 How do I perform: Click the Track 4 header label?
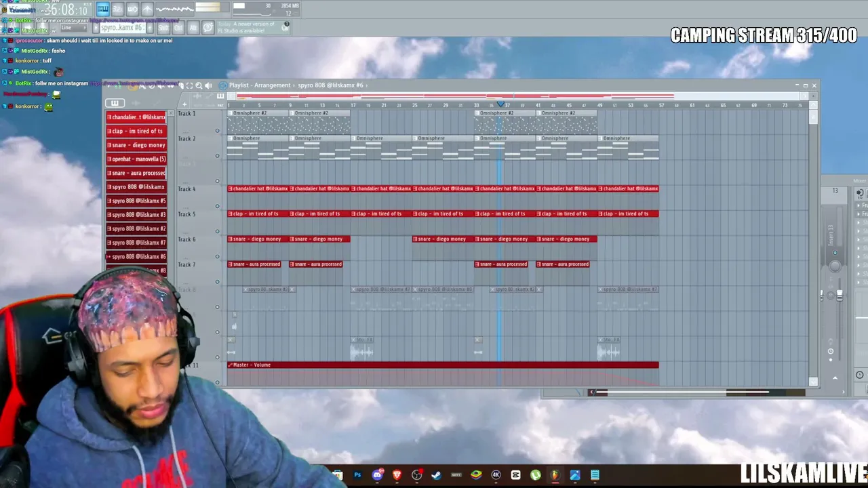186,189
